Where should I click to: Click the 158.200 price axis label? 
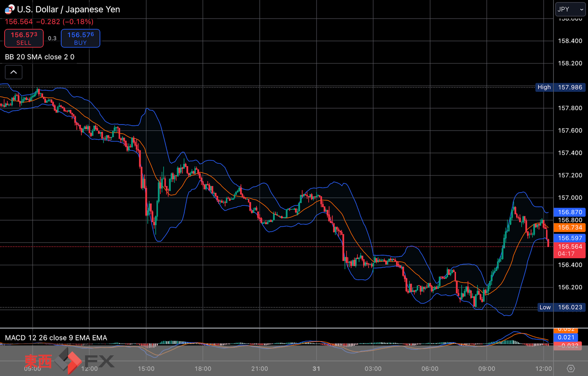(x=570, y=63)
